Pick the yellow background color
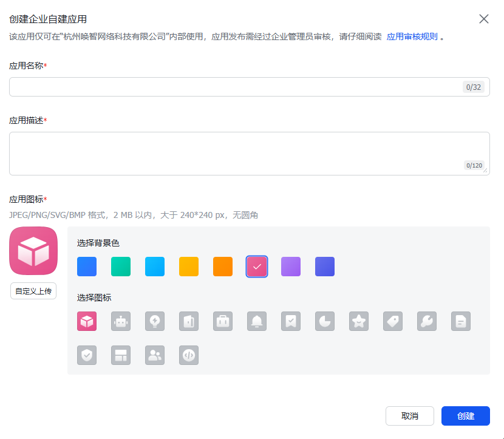Screen dimensions: 504x439 (x=189, y=267)
